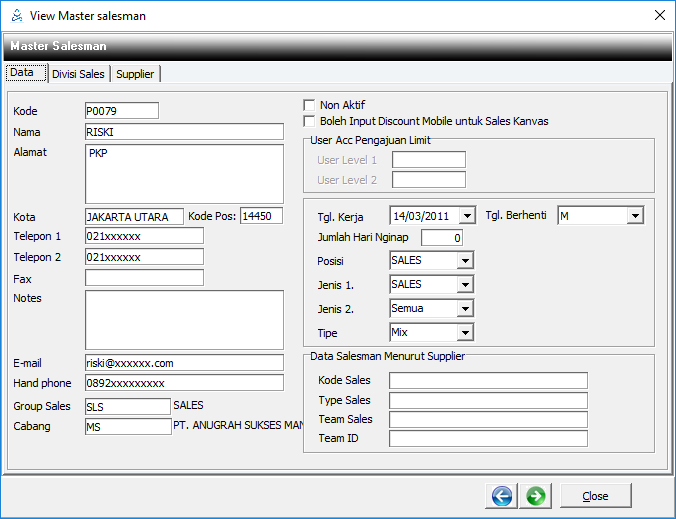Click the Kode Sales field
The image size is (676, 519).
488,380
